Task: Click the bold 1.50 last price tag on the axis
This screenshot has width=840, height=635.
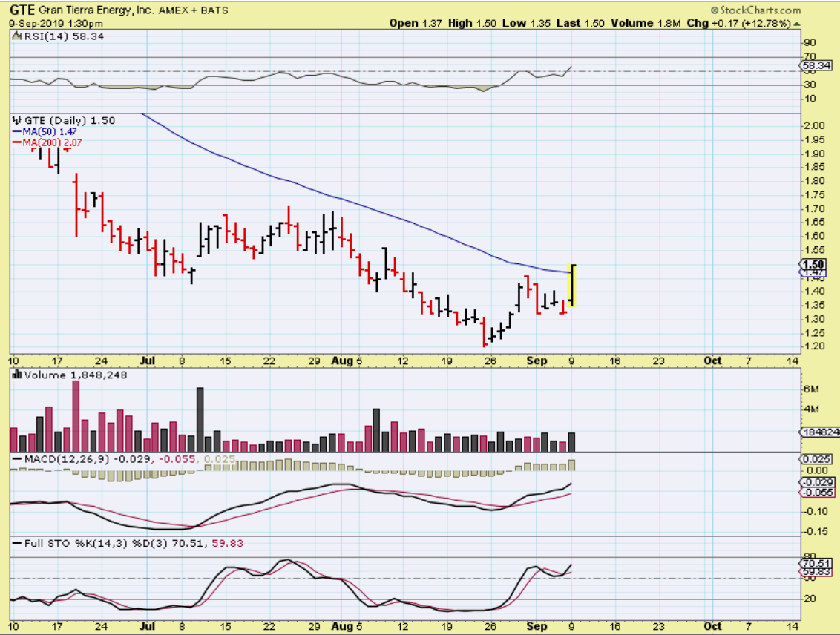Action: coord(814,264)
